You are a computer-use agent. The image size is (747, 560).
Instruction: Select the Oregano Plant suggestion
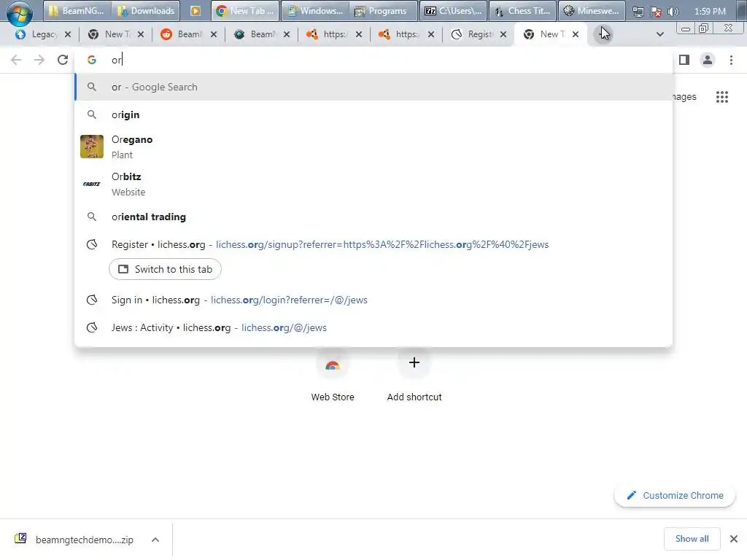click(373, 147)
